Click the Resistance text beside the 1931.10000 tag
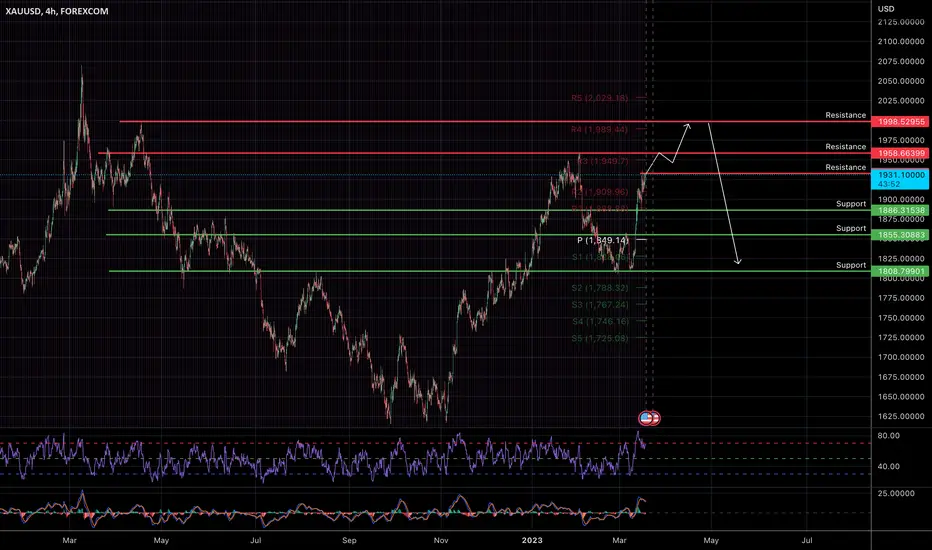This screenshot has width=932, height=550. [845, 168]
